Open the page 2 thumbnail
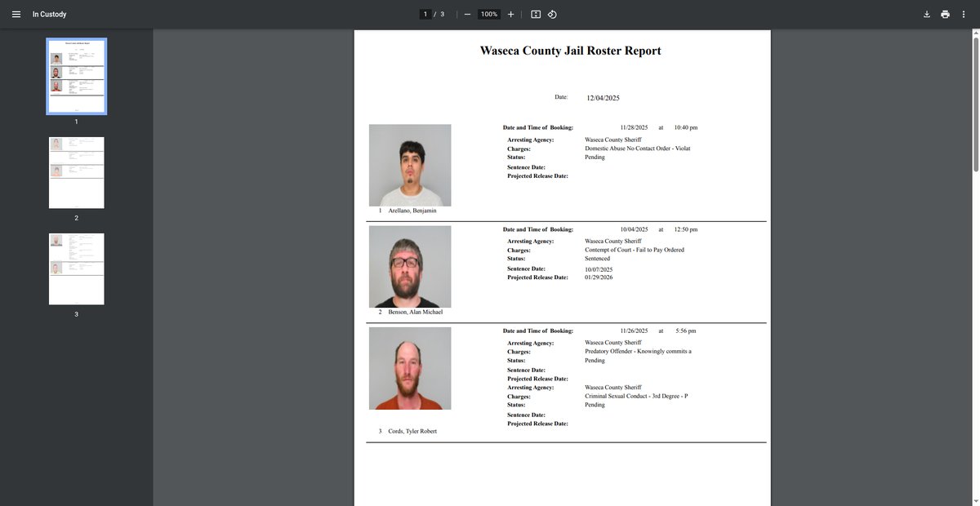 77,172
